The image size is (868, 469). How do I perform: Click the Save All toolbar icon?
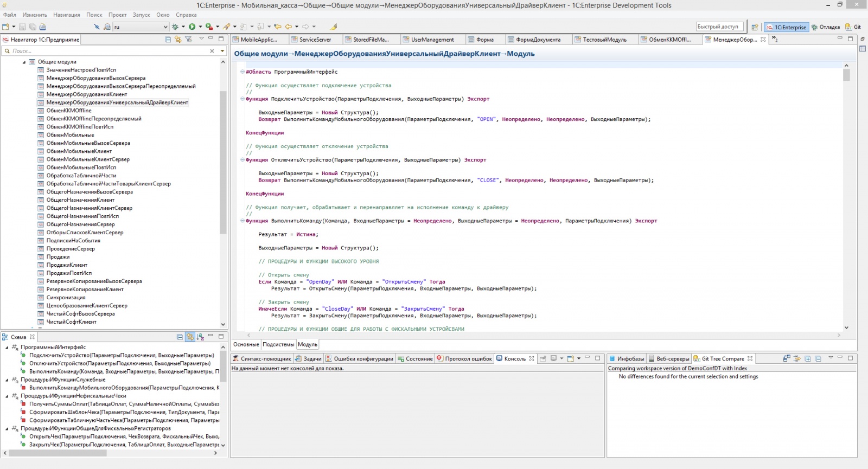pyautogui.click(x=33, y=27)
